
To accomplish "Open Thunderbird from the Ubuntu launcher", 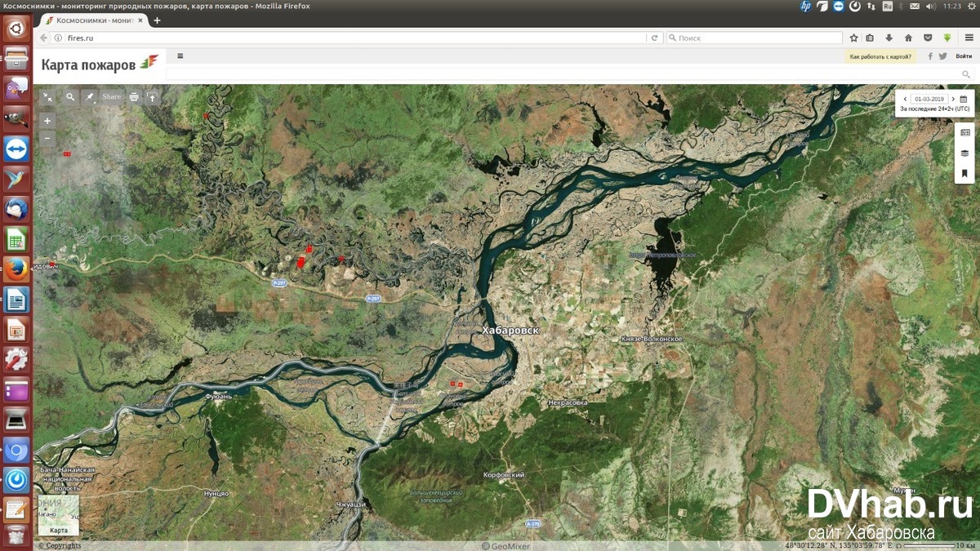I will pyautogui.click(x=16, y=209).
